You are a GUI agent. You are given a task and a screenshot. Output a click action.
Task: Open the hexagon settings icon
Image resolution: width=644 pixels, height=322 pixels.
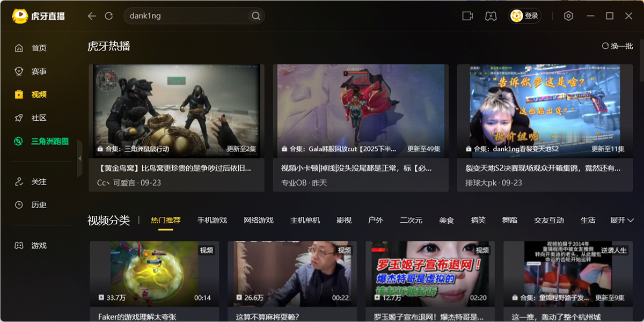click(568, 16)
